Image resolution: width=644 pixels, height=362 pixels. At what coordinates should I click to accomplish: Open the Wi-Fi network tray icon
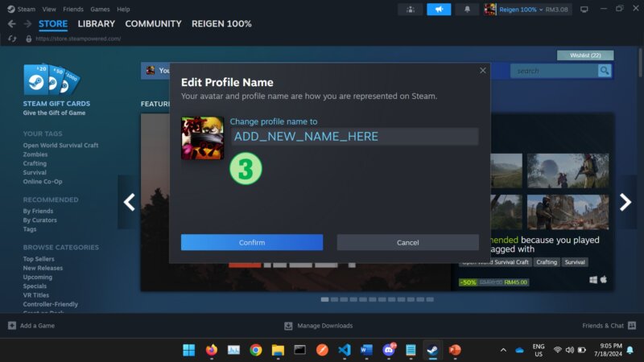click(557, 350)
